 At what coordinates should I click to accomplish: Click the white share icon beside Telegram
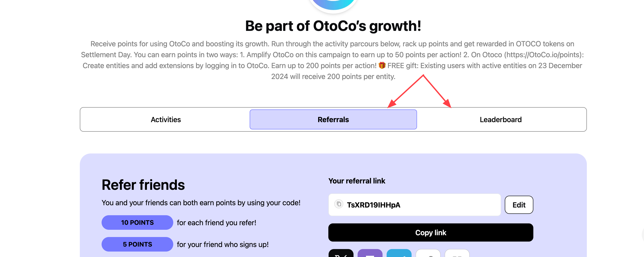click(x=428, y=254)
